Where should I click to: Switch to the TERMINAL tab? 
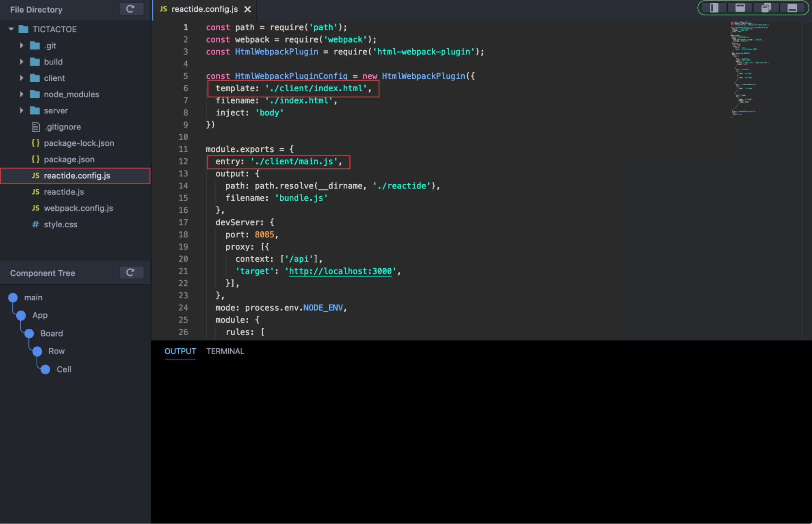click(225, 351)
